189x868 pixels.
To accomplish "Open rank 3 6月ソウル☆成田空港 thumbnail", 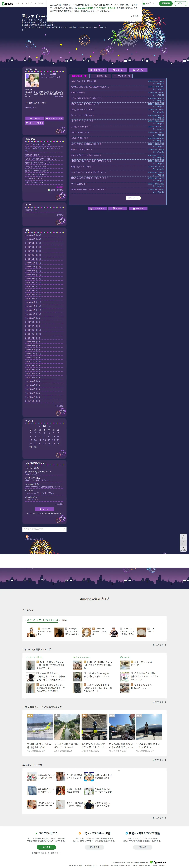I will [x=94, y=727].
